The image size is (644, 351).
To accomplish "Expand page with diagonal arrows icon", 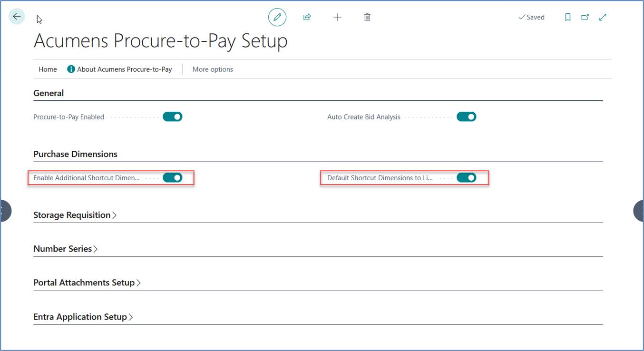I will tap(603, 17).
